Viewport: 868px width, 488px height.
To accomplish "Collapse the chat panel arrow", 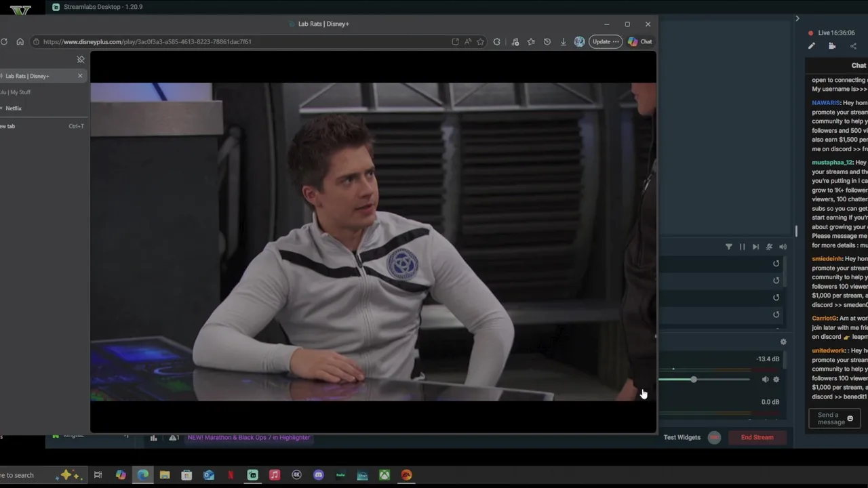I will click(797, 18).
